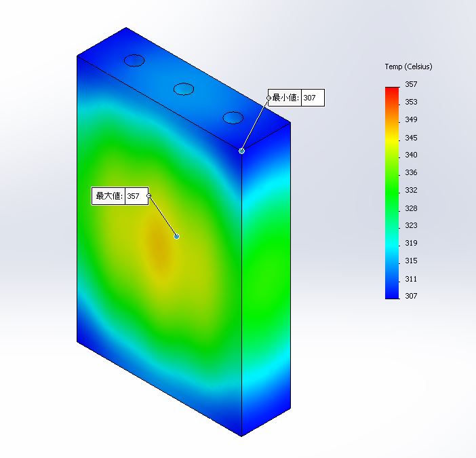
Task: Select the 357 value at legend top
Action: coord(412,85)
